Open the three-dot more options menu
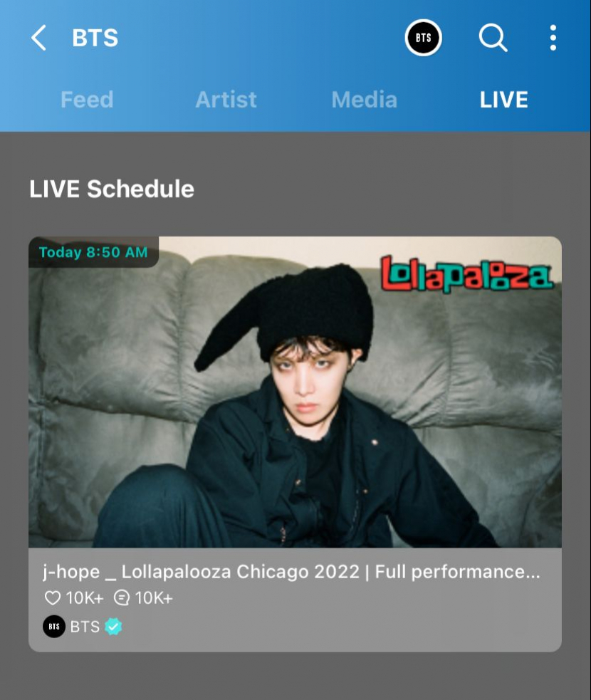Image resolution: width=591 pixels, height=700 pixels. pyautogui.click(x=553, y=38)
